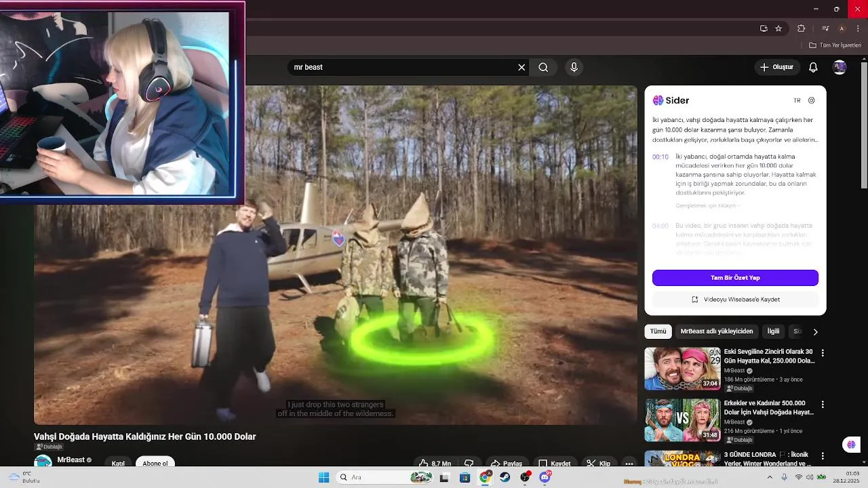This screenshot has width=868, height=488.
Task: Change Sider language via TR selector
Action: (797, 100)
